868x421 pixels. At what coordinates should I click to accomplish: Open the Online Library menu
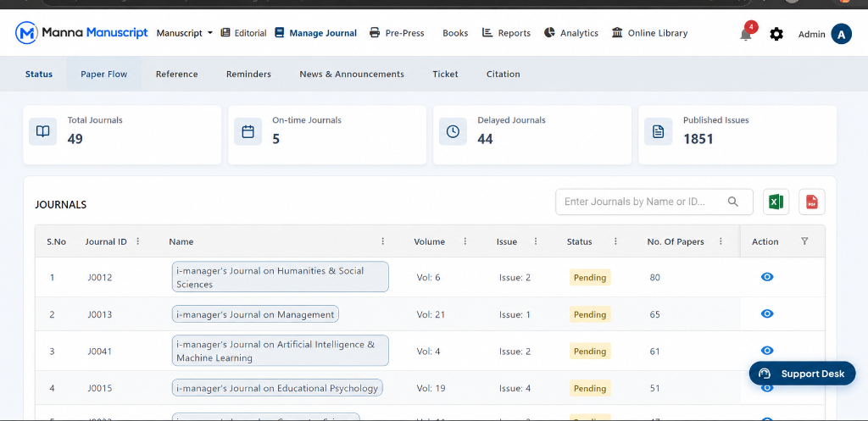(x=650, y=33)
